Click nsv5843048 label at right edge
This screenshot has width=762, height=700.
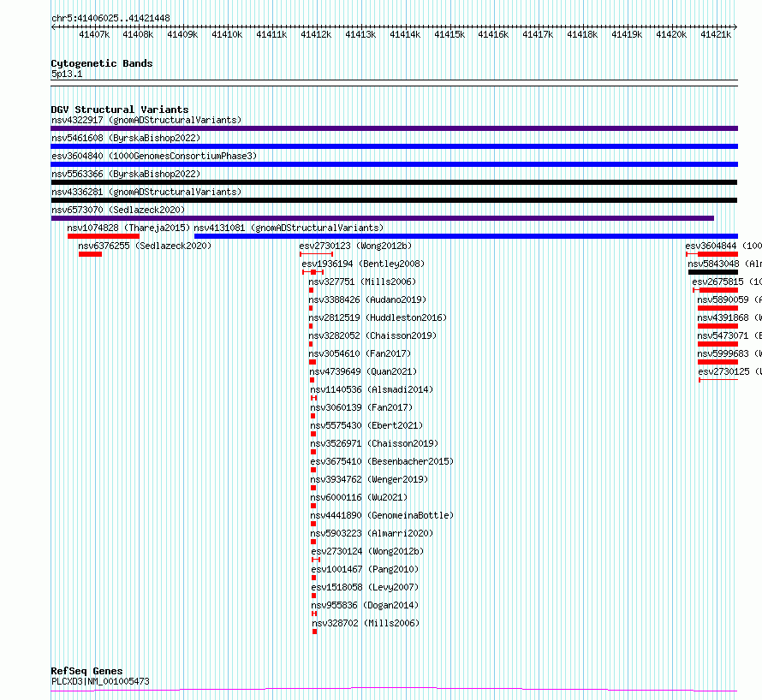pyautogui.click(x=724, y=264)
